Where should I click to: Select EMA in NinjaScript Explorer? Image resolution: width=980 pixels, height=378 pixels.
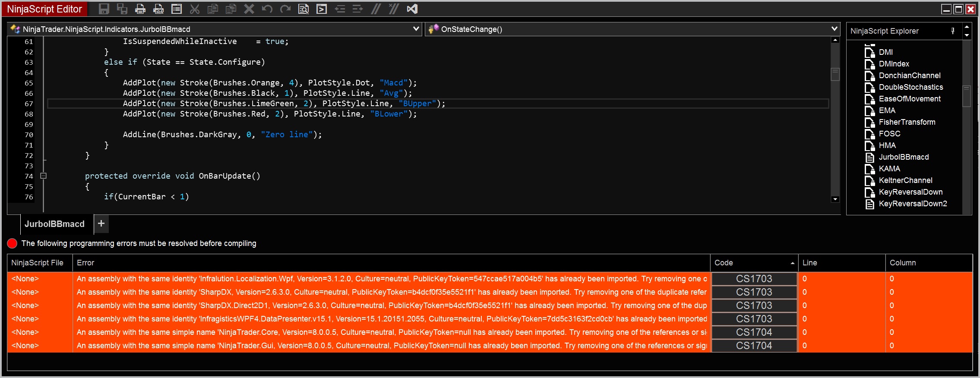point(887,110)
